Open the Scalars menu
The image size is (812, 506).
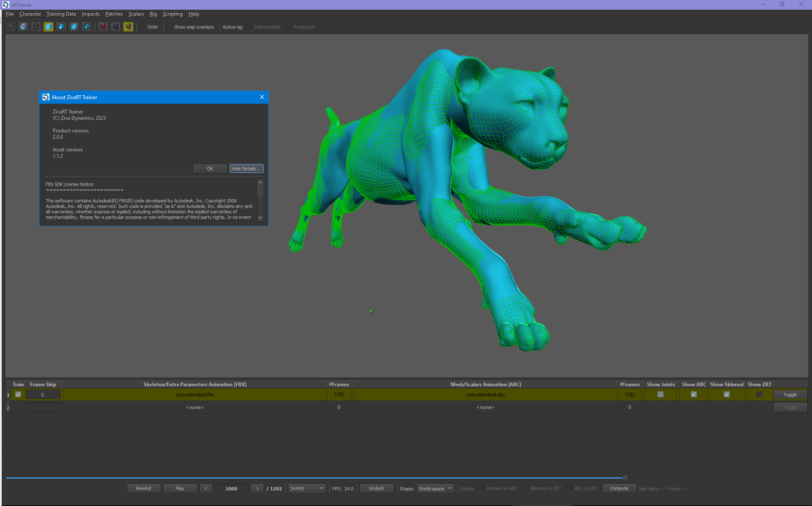coord(136,14)
